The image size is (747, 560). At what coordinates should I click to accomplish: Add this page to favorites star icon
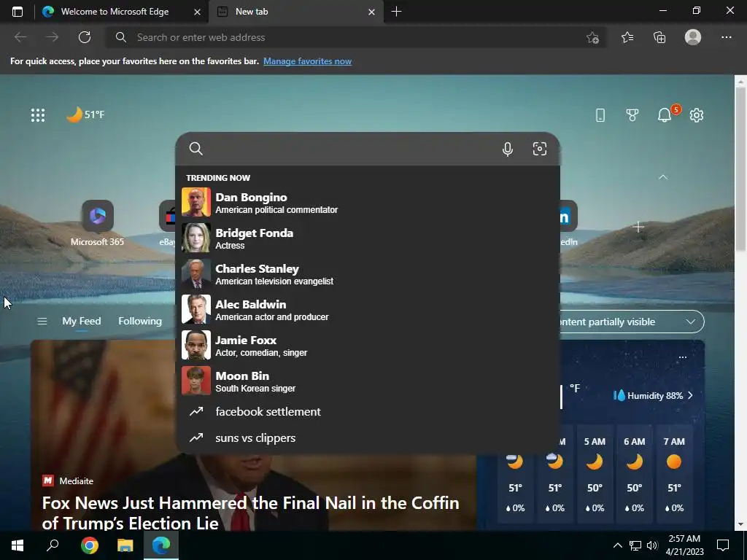(x=592, y=38)
